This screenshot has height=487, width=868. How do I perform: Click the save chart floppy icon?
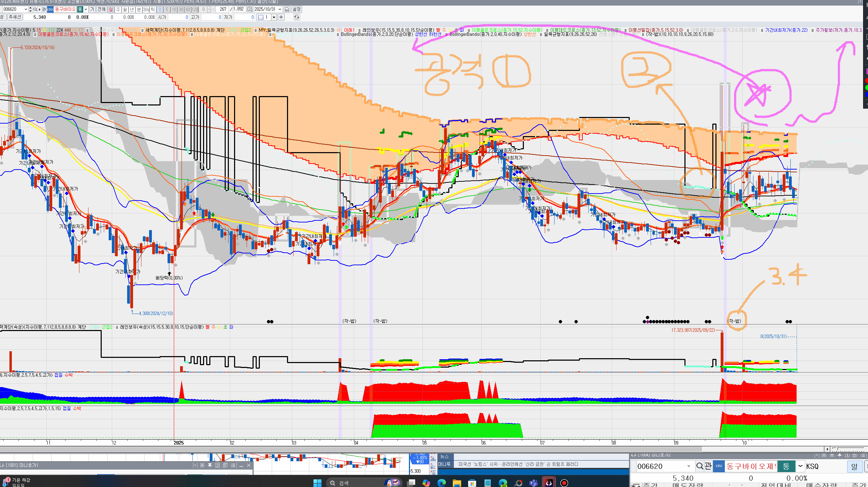287,9
